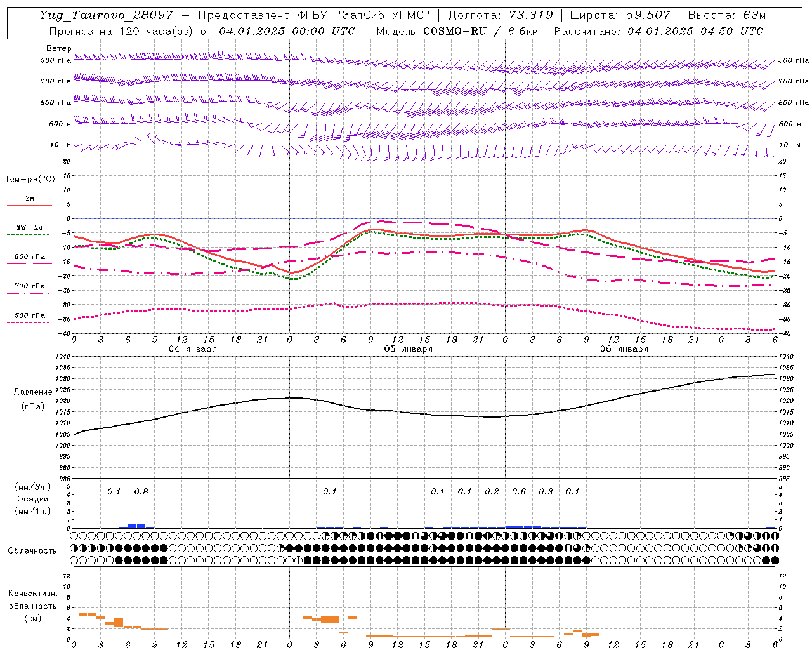Click the dashed line sample under "Td 2м"
This screenshot has width=812, height=650.
pyautogui.click(x=29, y=234)
